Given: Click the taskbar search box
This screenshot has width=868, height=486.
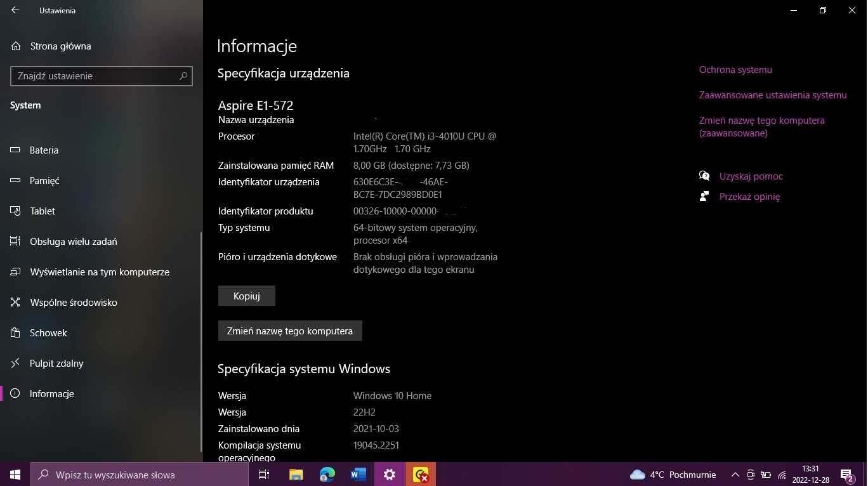Looking at the screenshot, I should pyautogui.click(x=140, y=474).
